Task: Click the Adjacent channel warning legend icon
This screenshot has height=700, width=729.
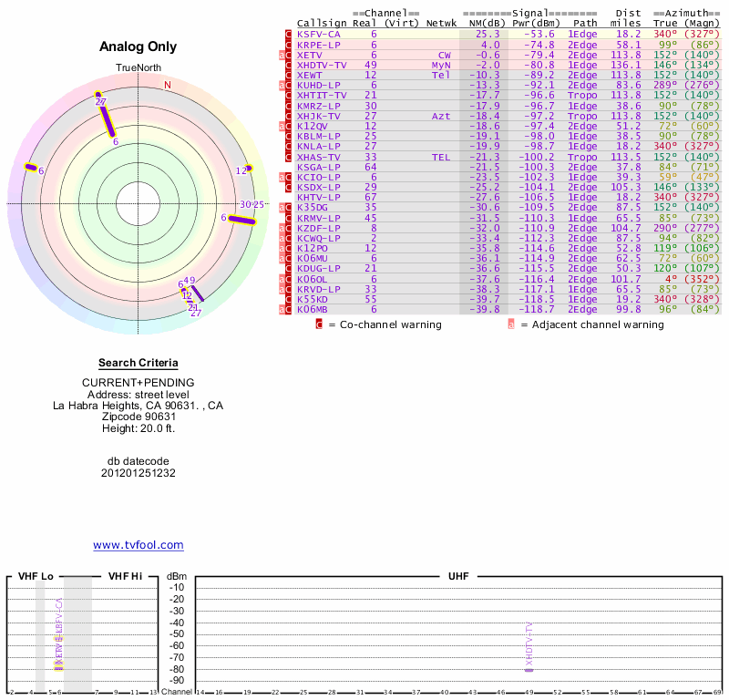Action: pyautogui.click(x=511, y=324)
